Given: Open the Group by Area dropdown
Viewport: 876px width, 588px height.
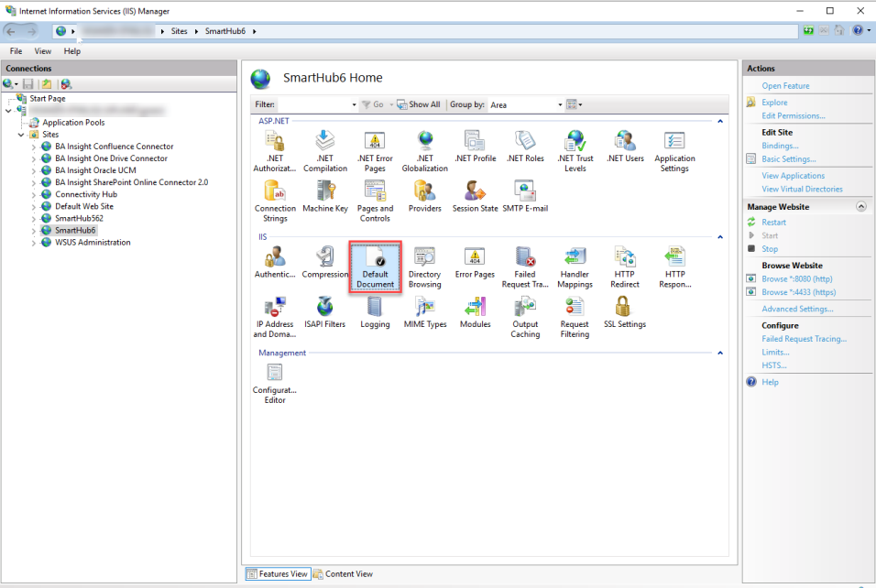Looking at the screenshot, I should click(x=525, y=104).
